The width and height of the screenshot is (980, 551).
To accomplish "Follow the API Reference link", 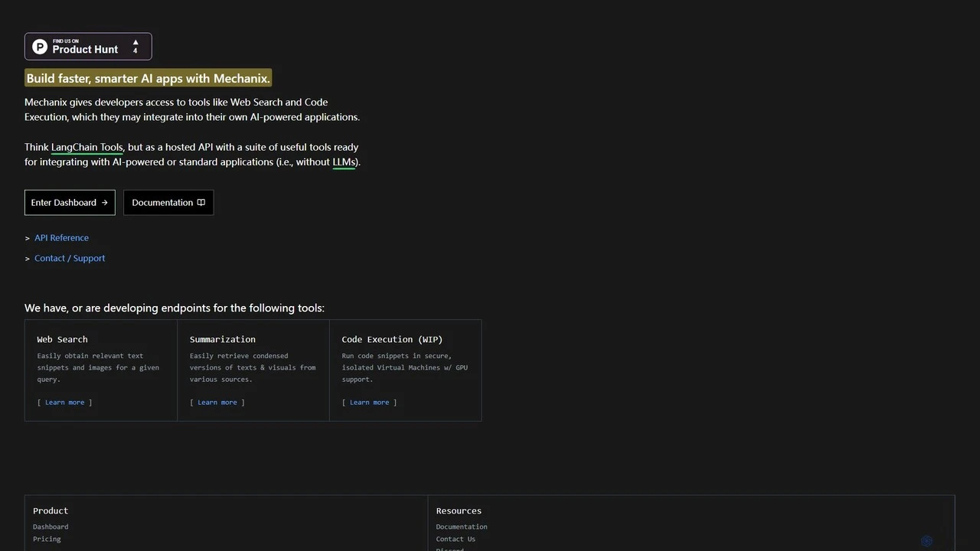I will tap(61, 238).
